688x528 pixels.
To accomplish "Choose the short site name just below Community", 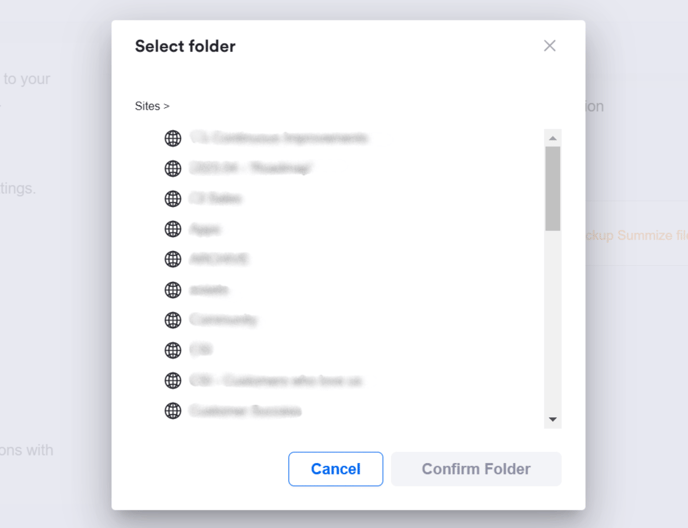I will [201, 350].
